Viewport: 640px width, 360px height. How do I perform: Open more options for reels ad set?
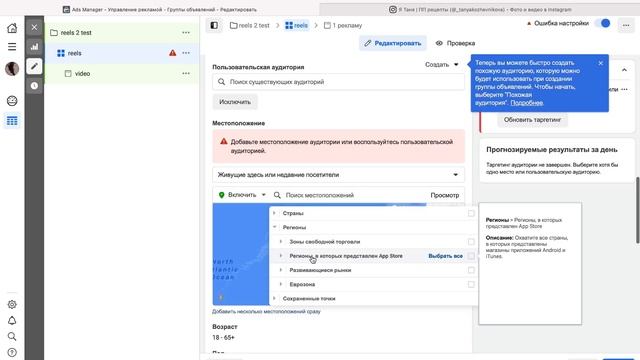[186, 53]
